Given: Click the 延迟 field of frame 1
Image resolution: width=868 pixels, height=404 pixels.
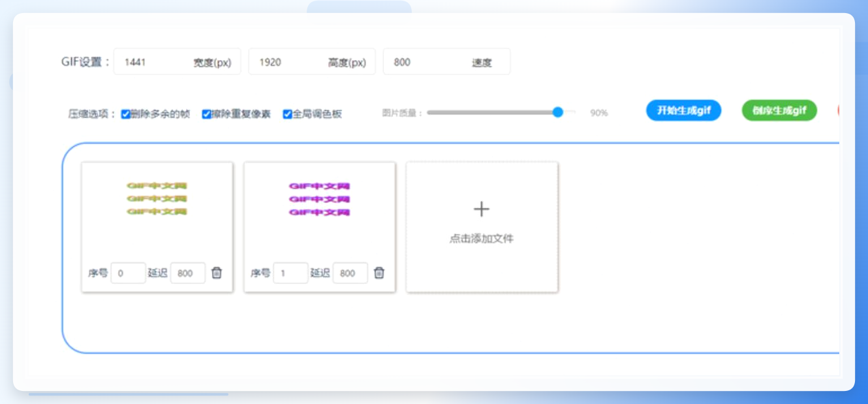Looking at the screenshot, I should 350,273.
